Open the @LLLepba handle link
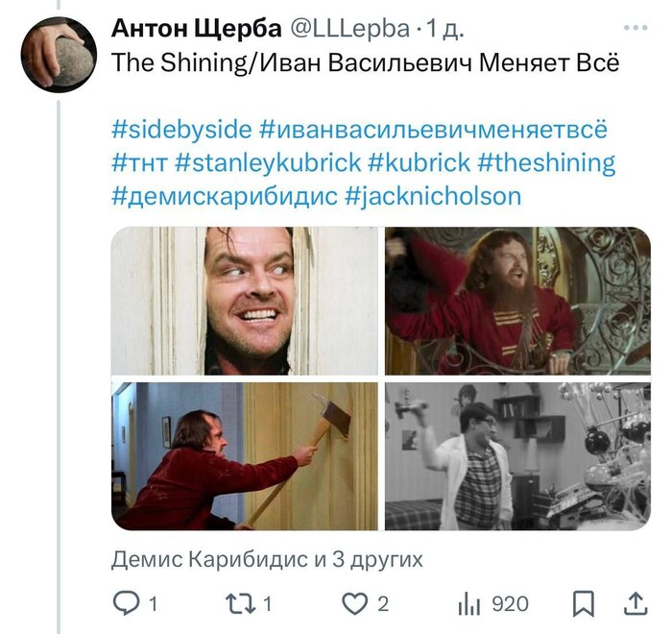The width and height of the screenshot is (672, 634). 349,29
